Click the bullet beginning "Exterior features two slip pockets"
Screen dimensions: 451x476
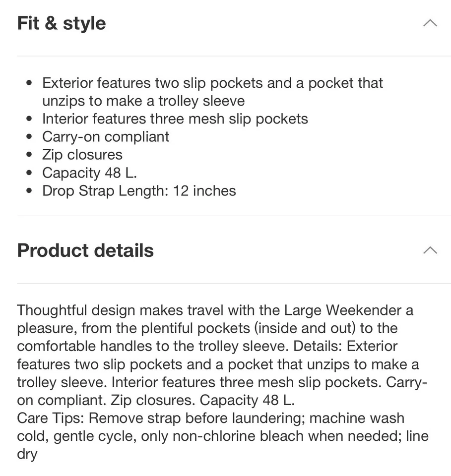[212, 83]
